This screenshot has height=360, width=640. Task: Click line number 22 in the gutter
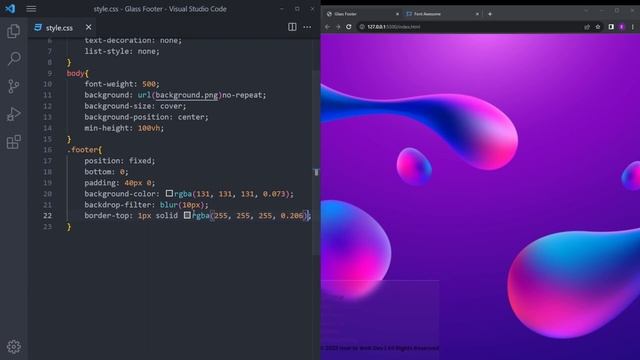[47, 216]
